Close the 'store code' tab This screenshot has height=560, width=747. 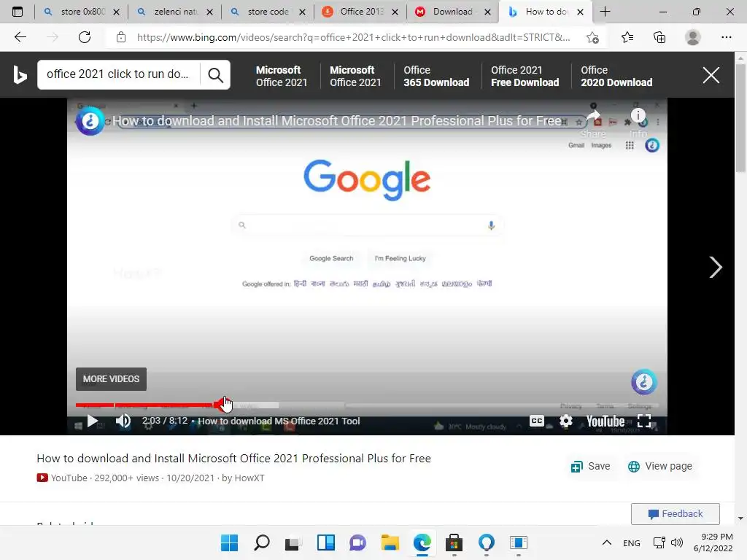(302, 12)
